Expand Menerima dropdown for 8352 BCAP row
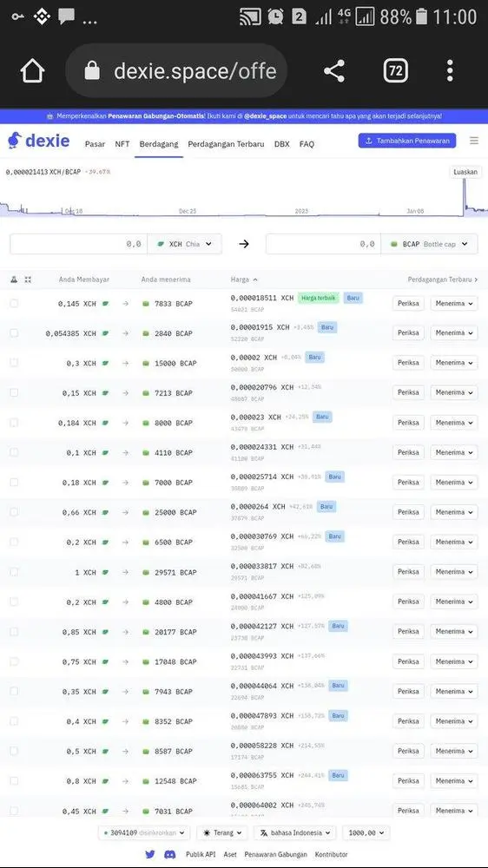This screenshot has width=488, height=868. click(x=453, y=722)
